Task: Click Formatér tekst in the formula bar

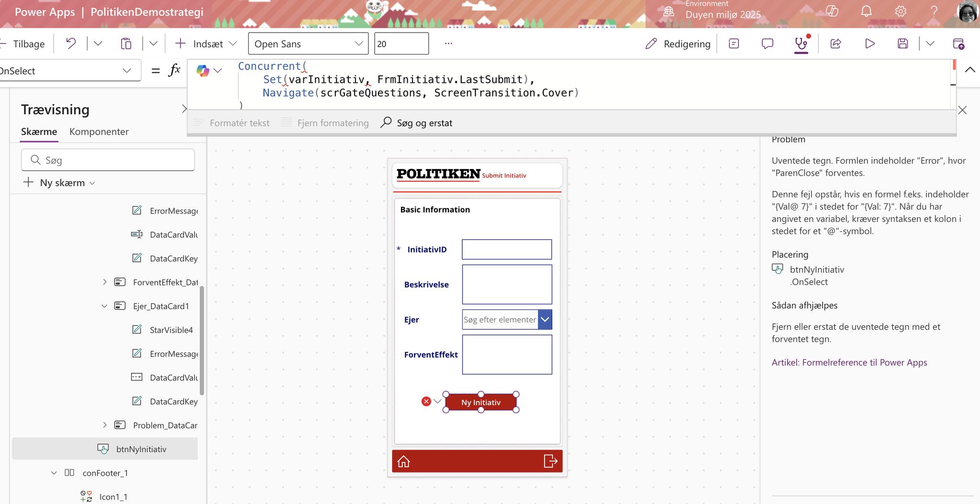Action: tap(232, 123)
